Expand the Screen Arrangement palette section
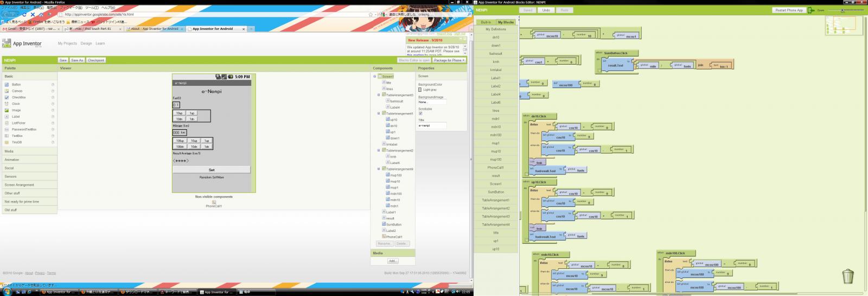Image resolution: width=868 pixels, height=296 pixels. (20, 185)
